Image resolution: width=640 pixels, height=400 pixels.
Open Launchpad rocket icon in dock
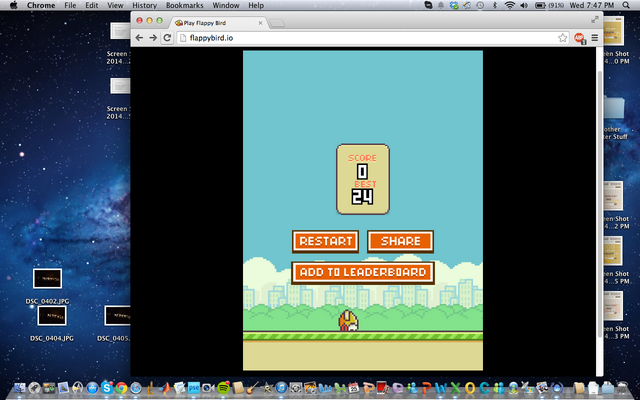(x=34, y=388)
